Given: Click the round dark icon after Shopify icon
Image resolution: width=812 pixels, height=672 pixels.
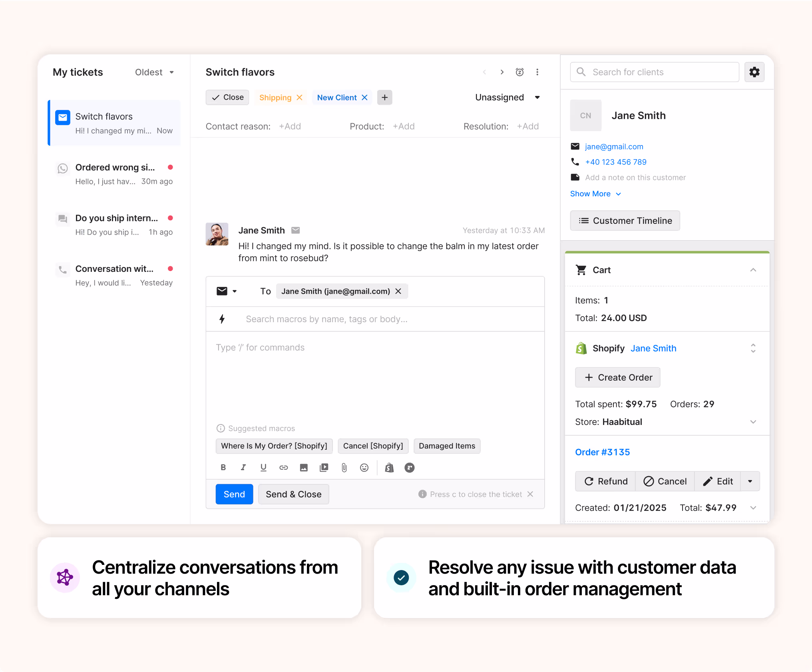Looking at the screenshot, I should 410,467.
